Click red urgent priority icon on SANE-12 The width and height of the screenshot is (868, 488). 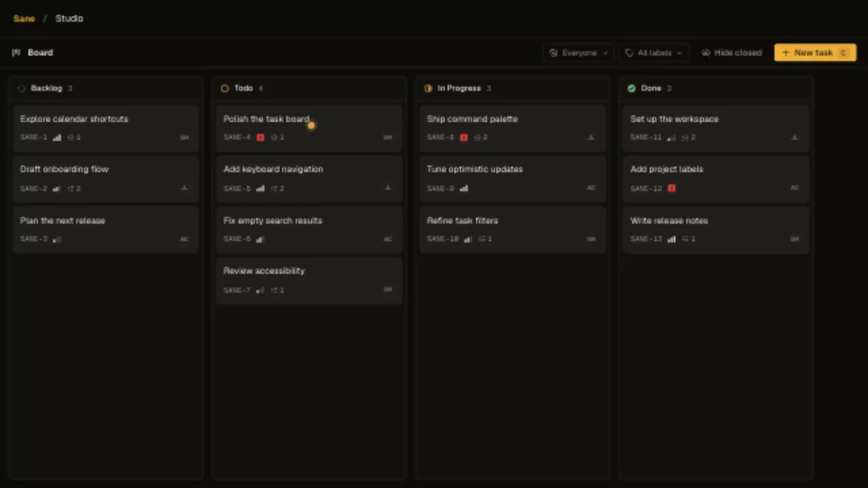point(671,188)
